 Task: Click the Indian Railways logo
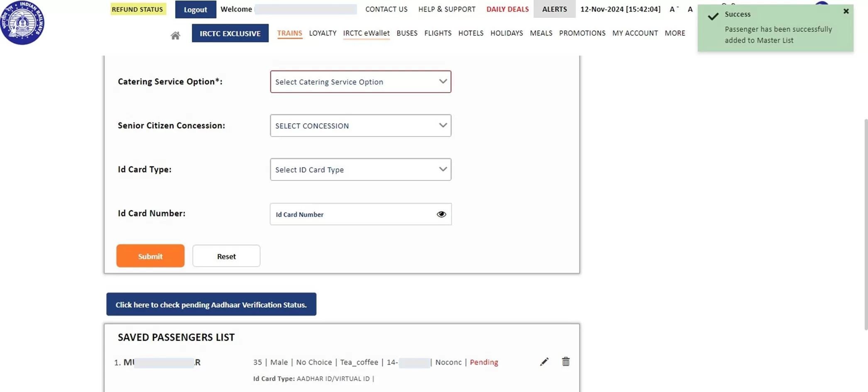[23, 23]
